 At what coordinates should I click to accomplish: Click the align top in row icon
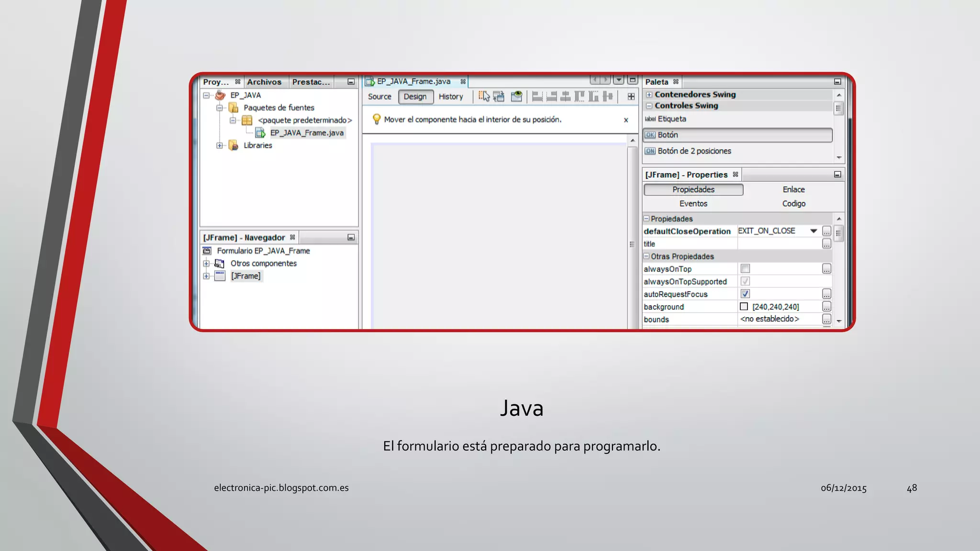coord(579,97)
